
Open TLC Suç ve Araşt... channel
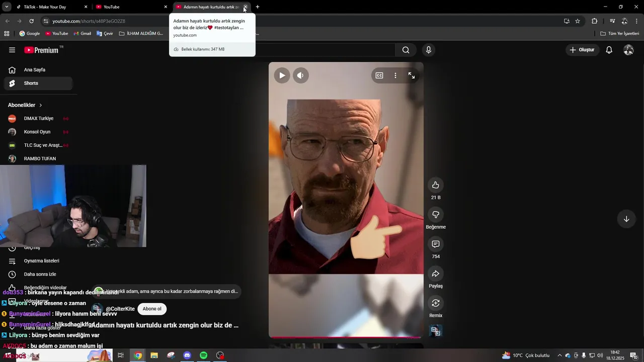point(38,145)
